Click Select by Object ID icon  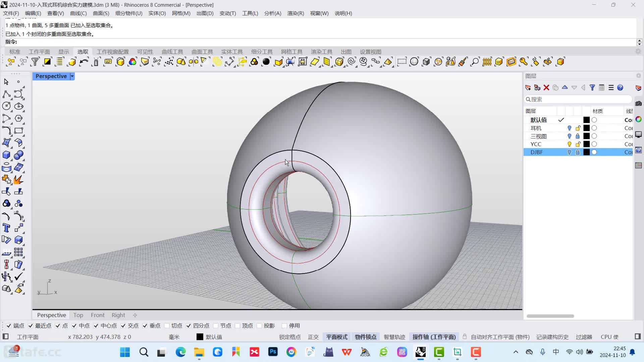(x=108, y=62)
